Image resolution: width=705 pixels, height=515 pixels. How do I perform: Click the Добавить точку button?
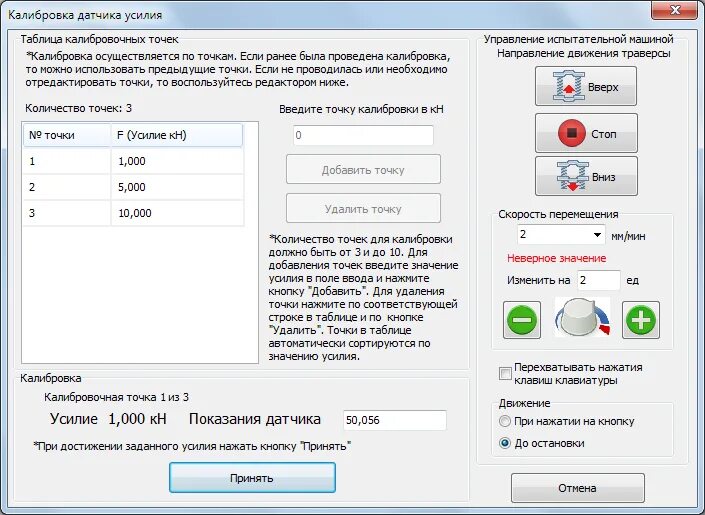[363, 170]
